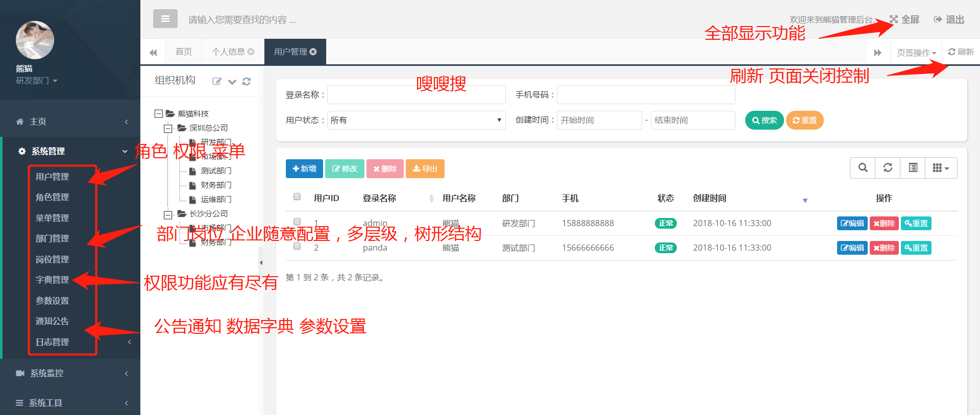Click the 退出 logout icon

tap(938, 19)
